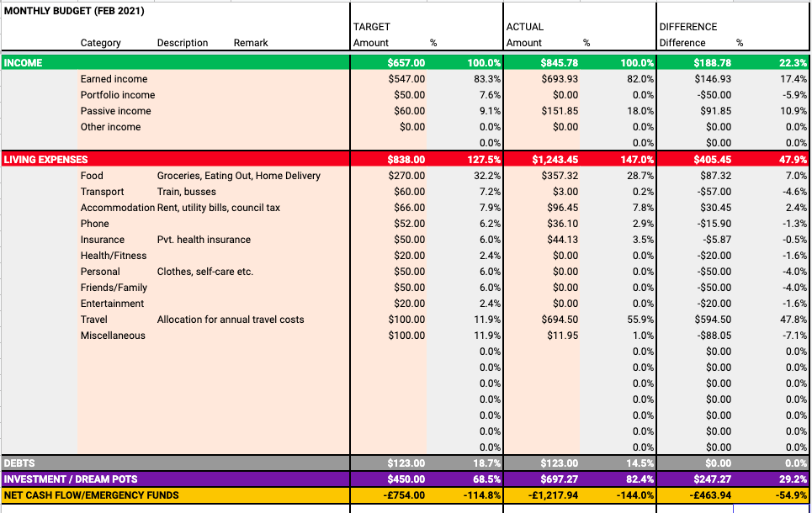This screenshot has width=812, height=513.
Task: Select the INCOME actual total $845.78
Action: pyautogui.click(x=560, y=62)
